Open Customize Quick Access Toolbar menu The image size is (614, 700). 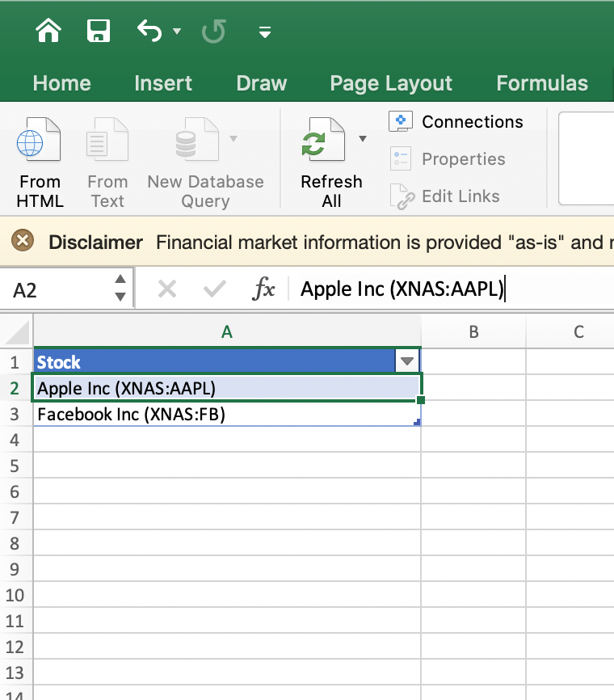[x=265, y=32]
